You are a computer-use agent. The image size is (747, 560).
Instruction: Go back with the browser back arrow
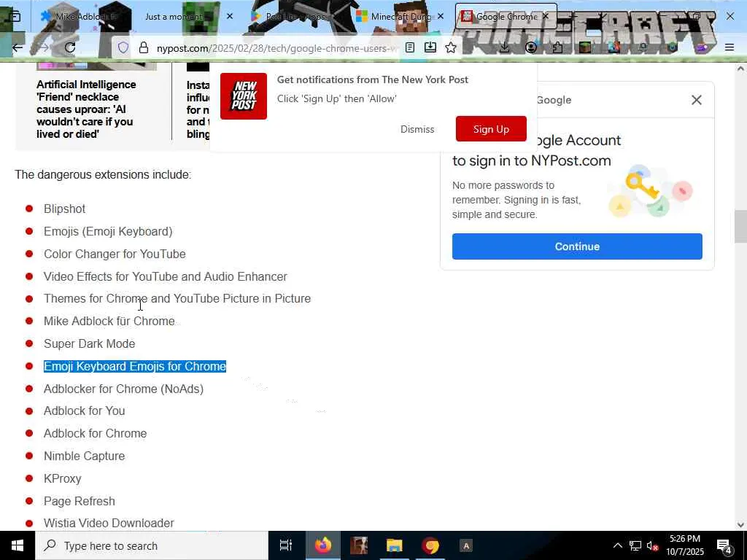[x=18, y=47]
